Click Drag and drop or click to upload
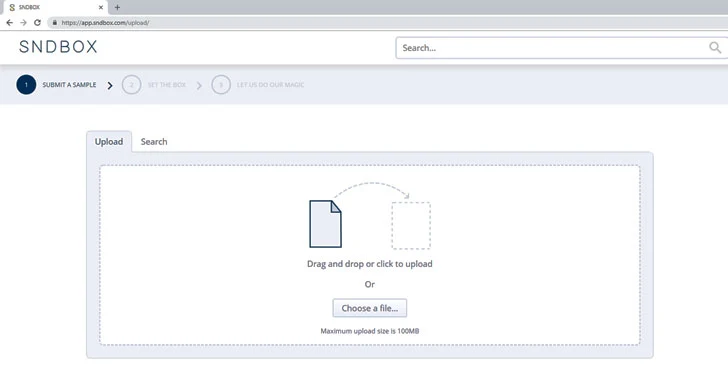 370,264
